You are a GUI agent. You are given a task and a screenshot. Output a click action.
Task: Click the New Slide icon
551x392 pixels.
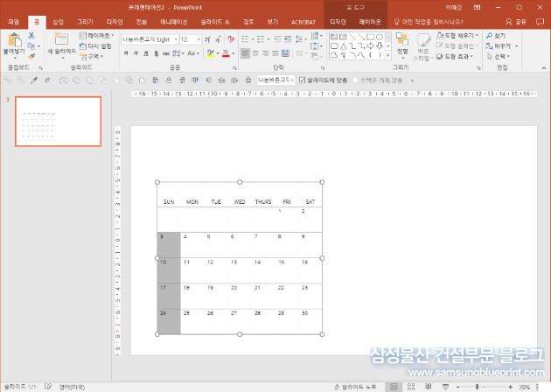[x=61, y=38]
